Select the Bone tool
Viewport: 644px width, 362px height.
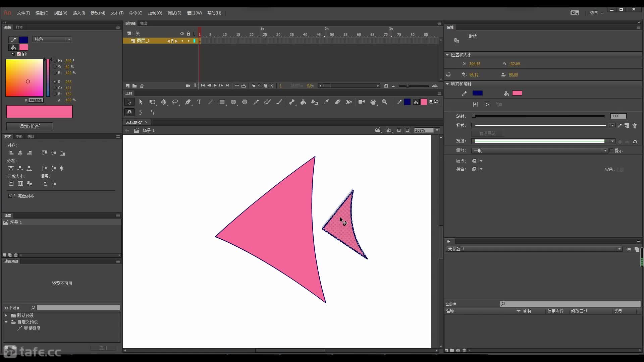[292, 102]
